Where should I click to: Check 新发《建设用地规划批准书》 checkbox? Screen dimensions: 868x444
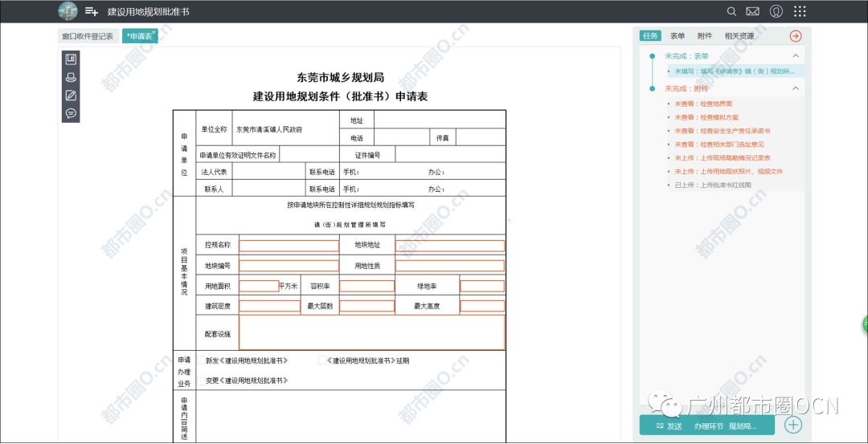(202, 360)
